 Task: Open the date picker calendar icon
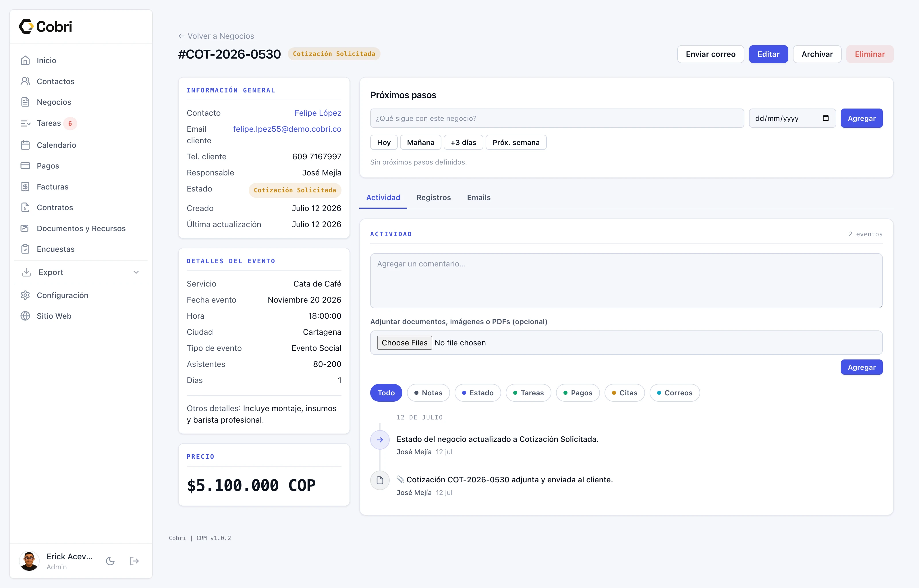coord(825,118)
